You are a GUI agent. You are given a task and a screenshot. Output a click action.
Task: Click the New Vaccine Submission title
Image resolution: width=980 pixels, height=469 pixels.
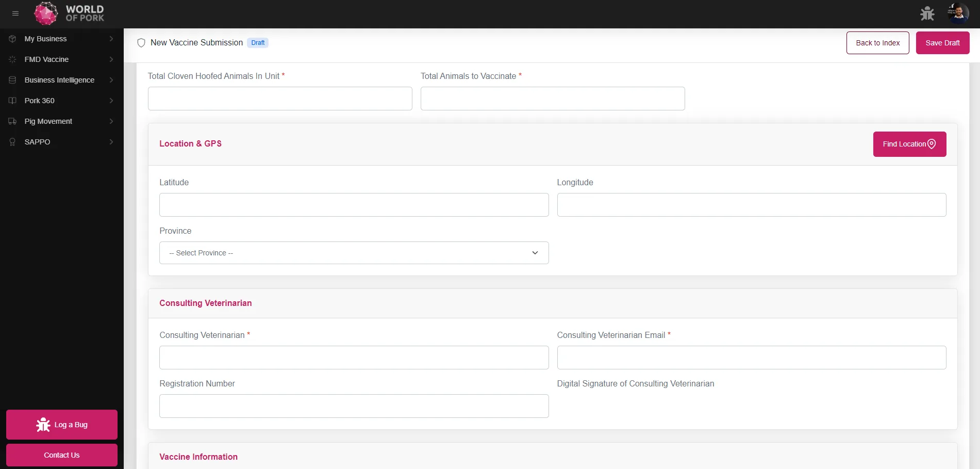196,43
